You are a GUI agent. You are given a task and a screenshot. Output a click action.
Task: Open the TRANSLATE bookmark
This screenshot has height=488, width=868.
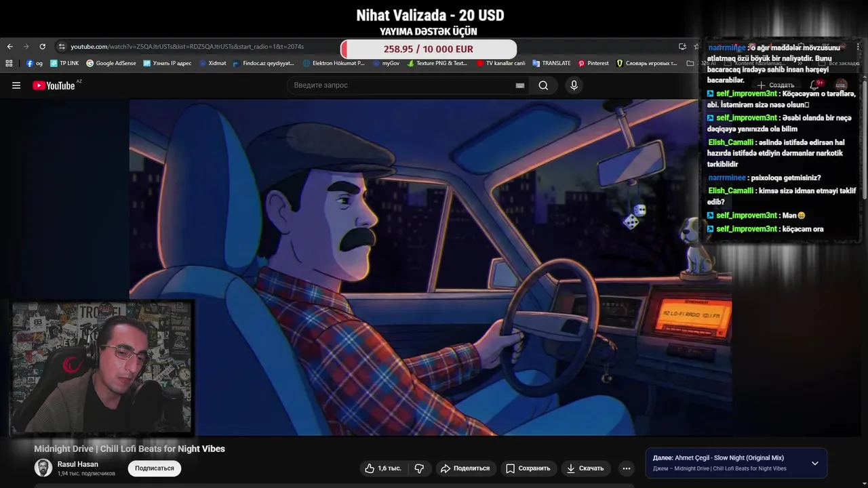tap(551, 63)
